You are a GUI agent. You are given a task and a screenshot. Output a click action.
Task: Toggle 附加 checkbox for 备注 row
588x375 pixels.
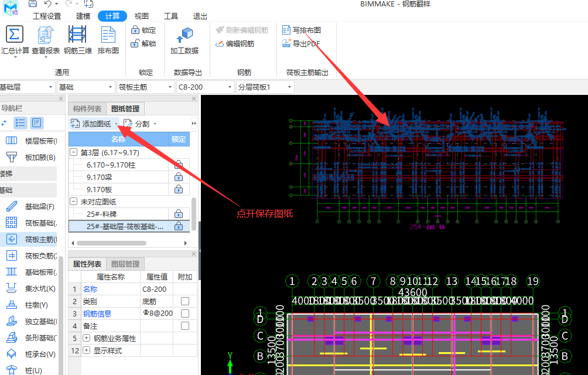coord(185,326)
